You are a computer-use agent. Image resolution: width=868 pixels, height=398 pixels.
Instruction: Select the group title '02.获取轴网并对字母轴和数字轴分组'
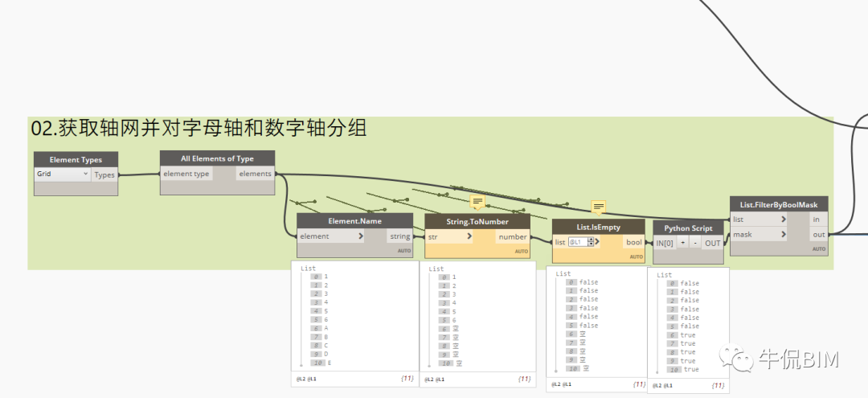[199, 129]
